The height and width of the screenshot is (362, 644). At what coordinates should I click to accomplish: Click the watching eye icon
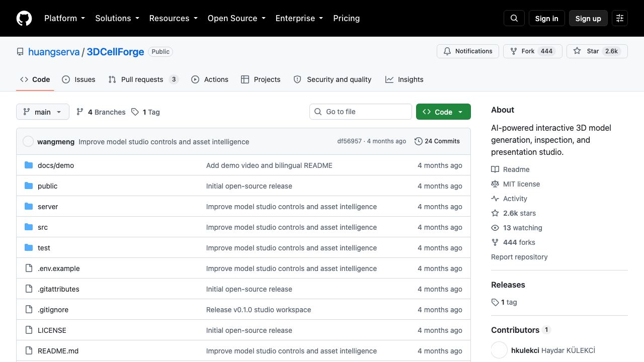click(495, 228)
